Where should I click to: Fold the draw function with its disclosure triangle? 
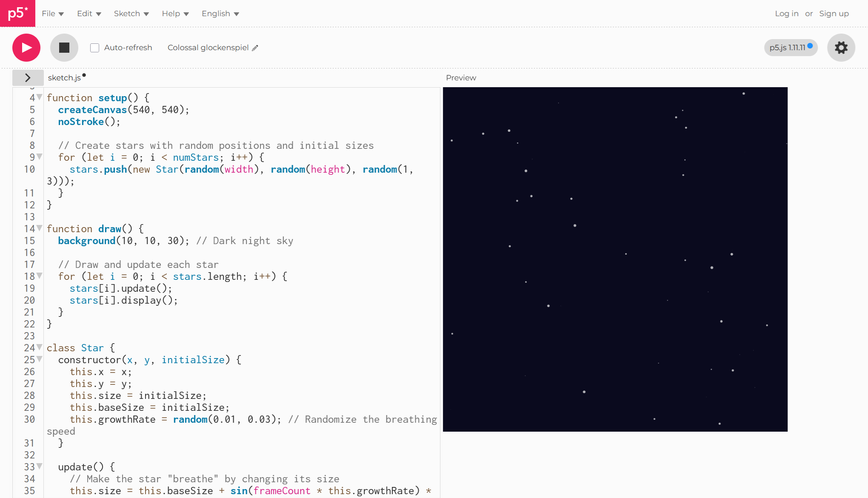[39, 228]
